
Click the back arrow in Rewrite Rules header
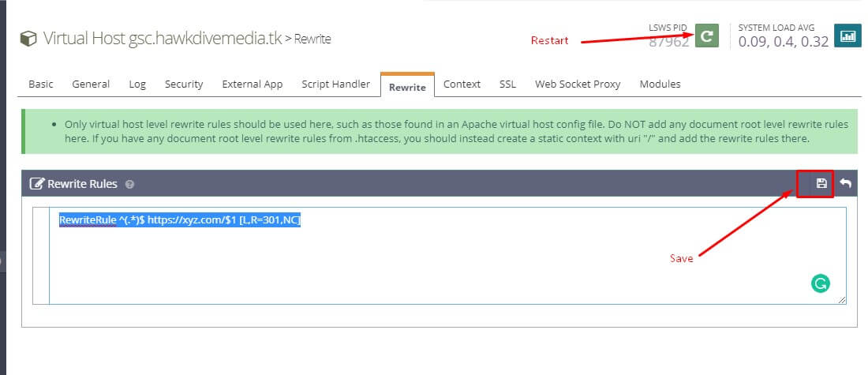tap(845, 183)
